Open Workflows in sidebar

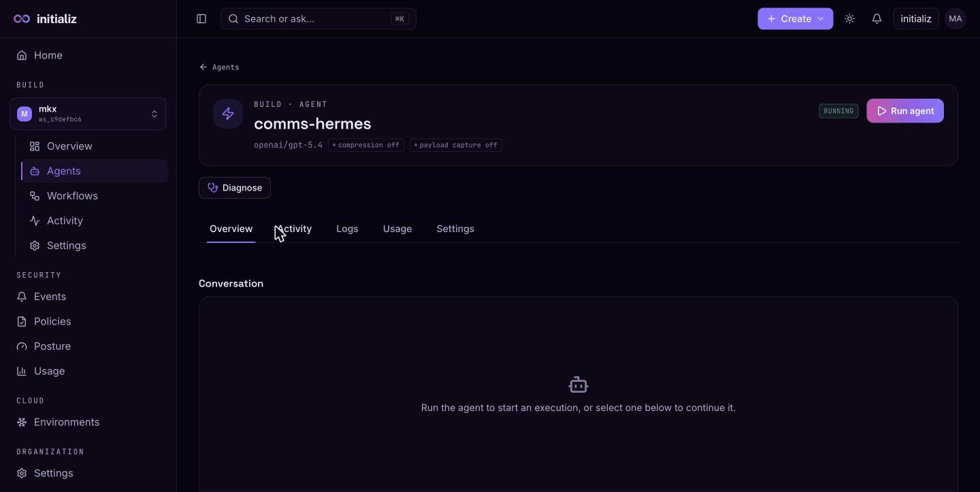pos(95,196)
